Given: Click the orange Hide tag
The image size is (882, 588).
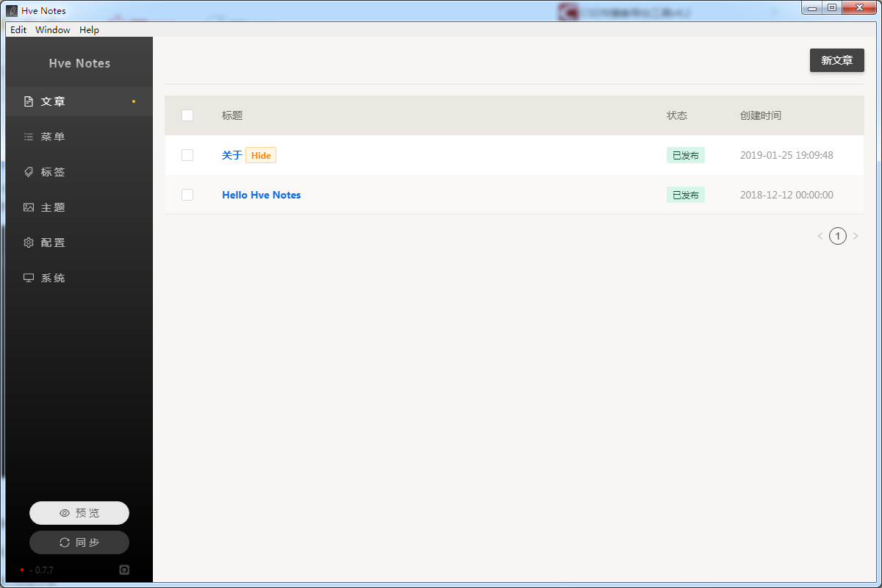Looking at the screenshot, I should tap(261, 155).
